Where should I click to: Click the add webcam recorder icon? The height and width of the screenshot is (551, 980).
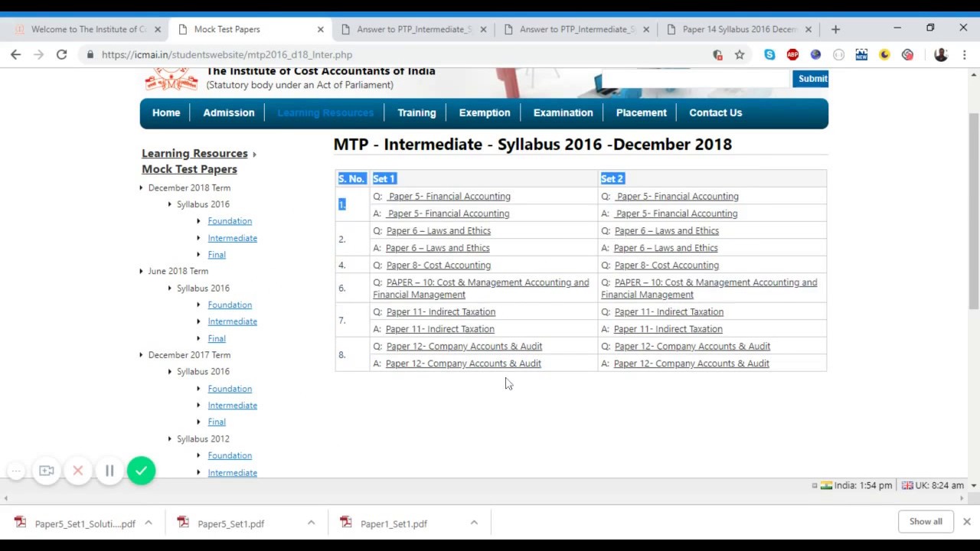coord(47,471)
